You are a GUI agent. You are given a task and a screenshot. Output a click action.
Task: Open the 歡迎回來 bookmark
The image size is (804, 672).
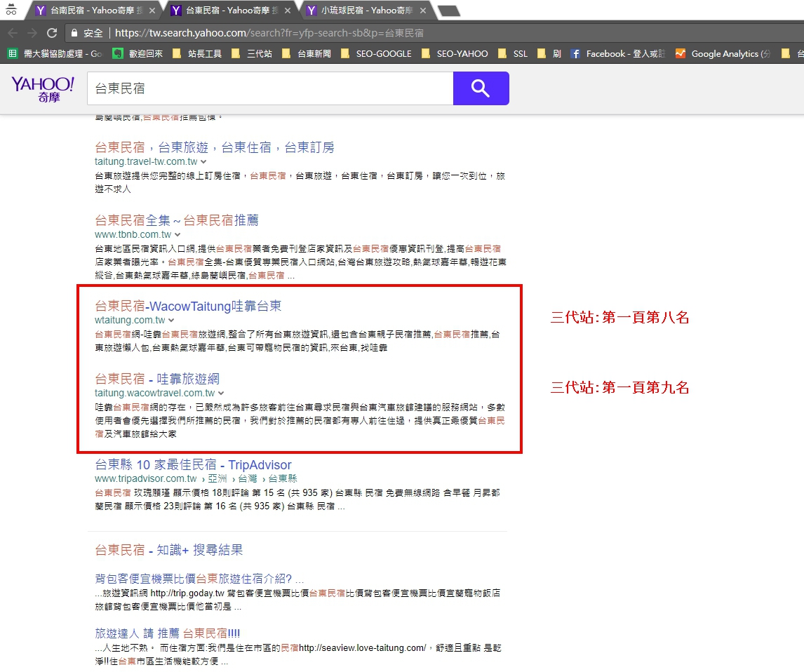click(x=138, y=53)
